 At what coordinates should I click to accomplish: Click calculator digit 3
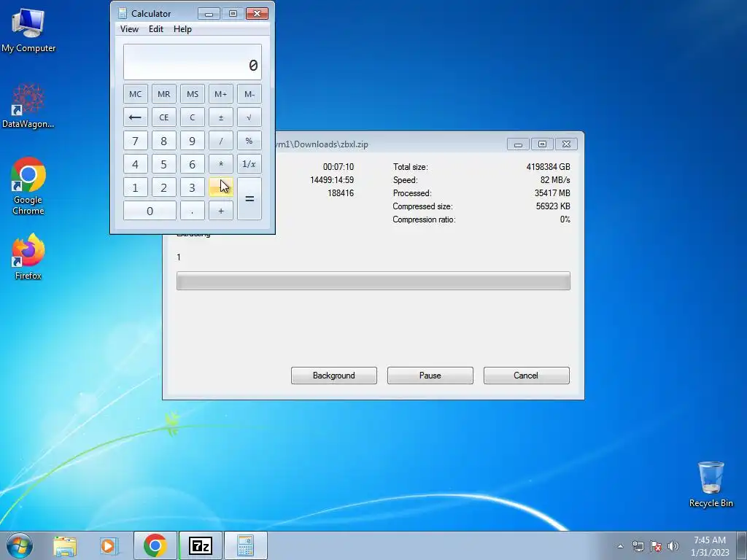pyautogui.click(x=193, y=187)
